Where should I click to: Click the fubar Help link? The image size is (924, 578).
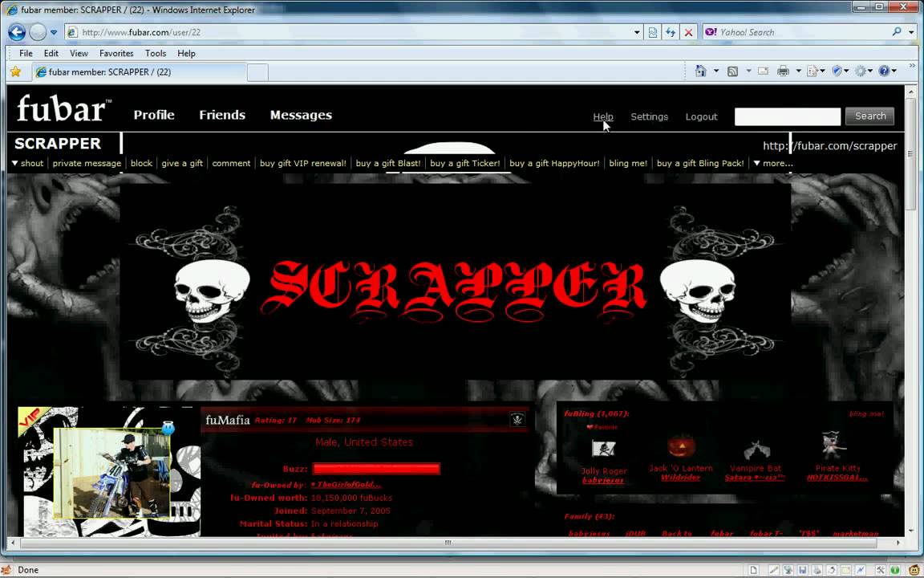point(603,116)
